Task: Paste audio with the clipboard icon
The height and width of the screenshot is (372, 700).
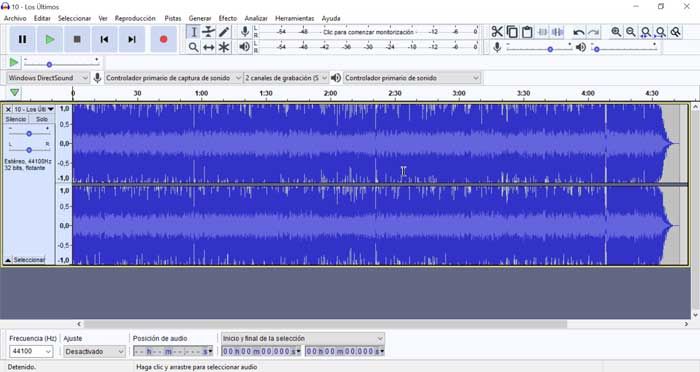Action: pos(527,32)
